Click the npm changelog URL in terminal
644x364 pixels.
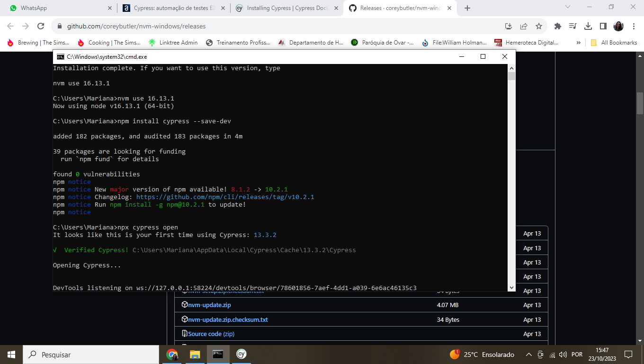coord(225,197)
